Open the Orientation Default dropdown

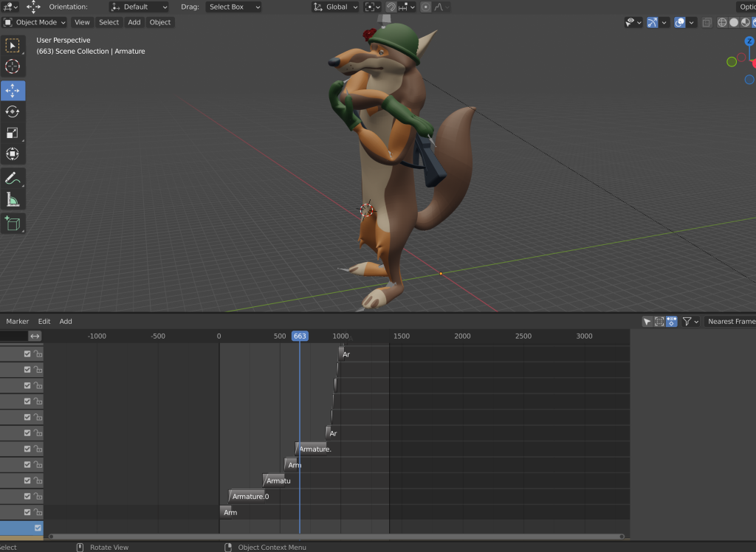pos(139,7)
